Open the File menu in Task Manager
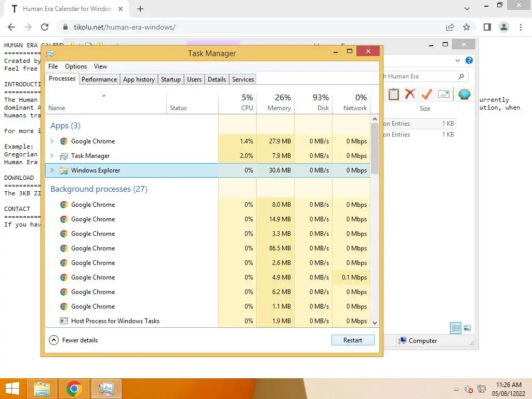The width and height of the screenshot is (532, 399). pos(53,66)
